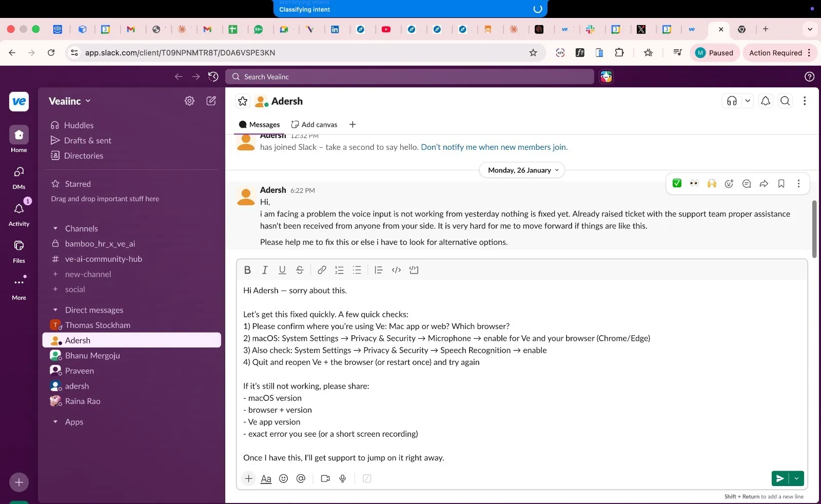Click "Don't notify me when new members join"
Screen dimensions: 821x504
click(x=494, y=147)
